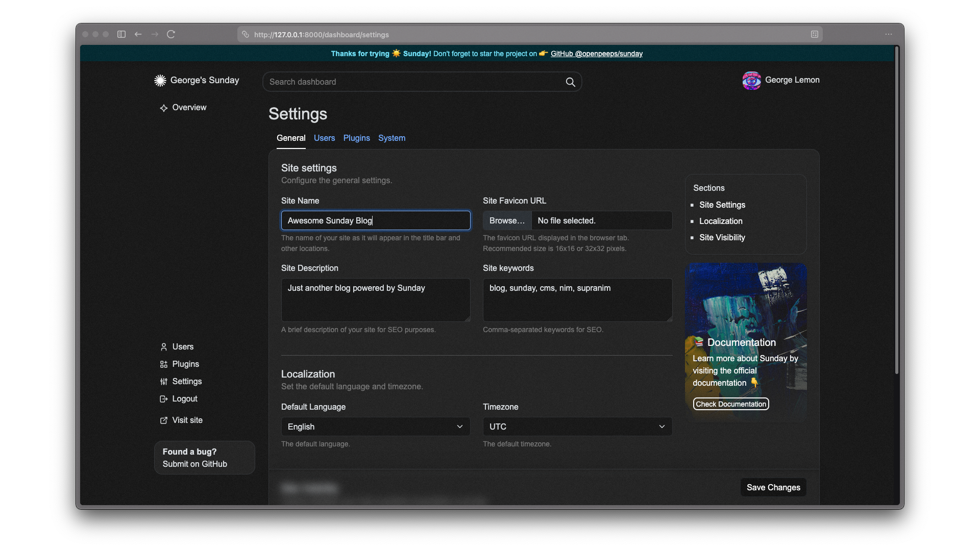Image resolution: width=980 pixels, height=551 pixels.
Task: Click the Users person icon in sidebar
Action: [x=163, y=347]
